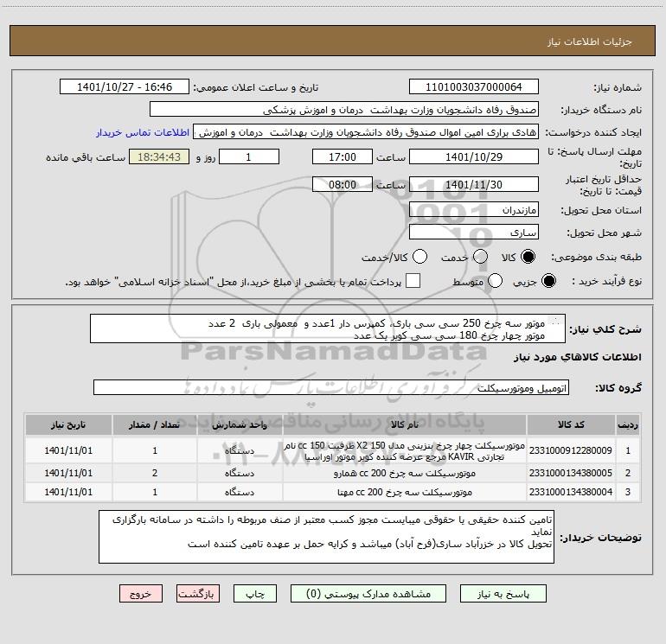Click the بازگشت back button
This screenshot has width=666, height=644.
point(198,594)
